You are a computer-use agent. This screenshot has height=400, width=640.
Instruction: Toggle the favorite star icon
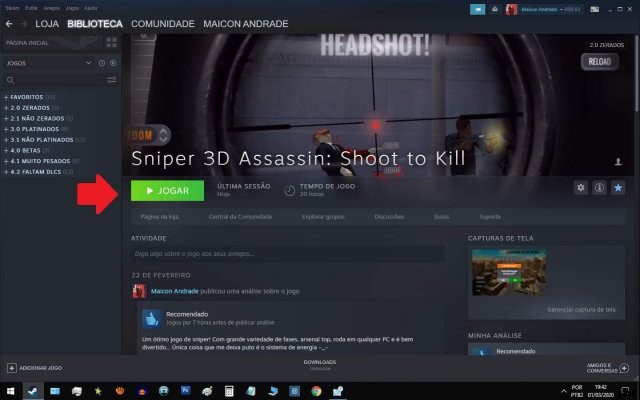coord(617,187)
